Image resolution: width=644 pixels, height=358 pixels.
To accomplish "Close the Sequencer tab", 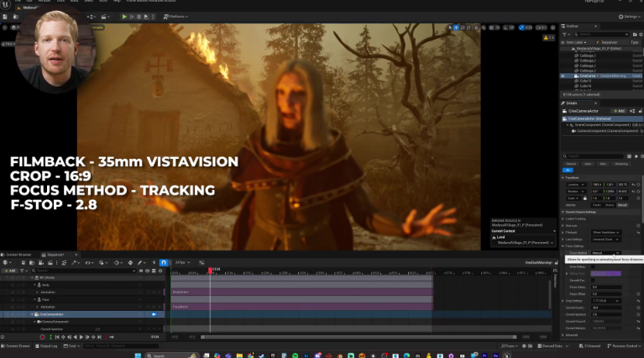I will click(76, 255).
